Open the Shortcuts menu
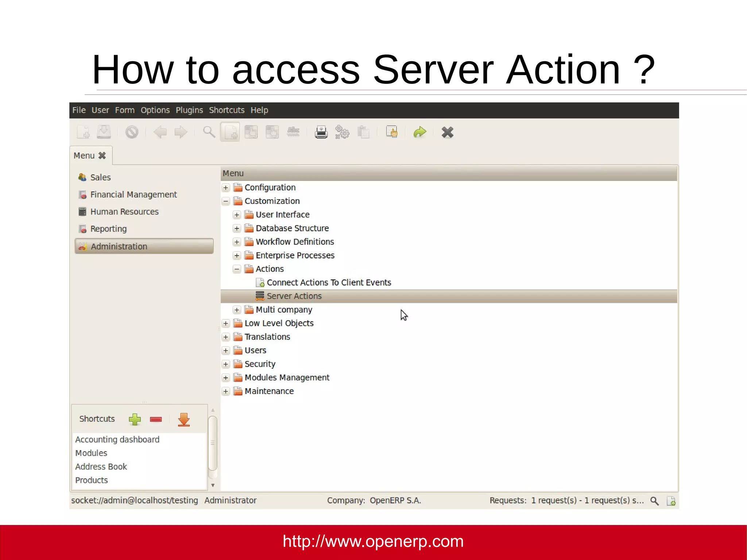Screen dimensions: 747x560 click(x=227, y=110)
